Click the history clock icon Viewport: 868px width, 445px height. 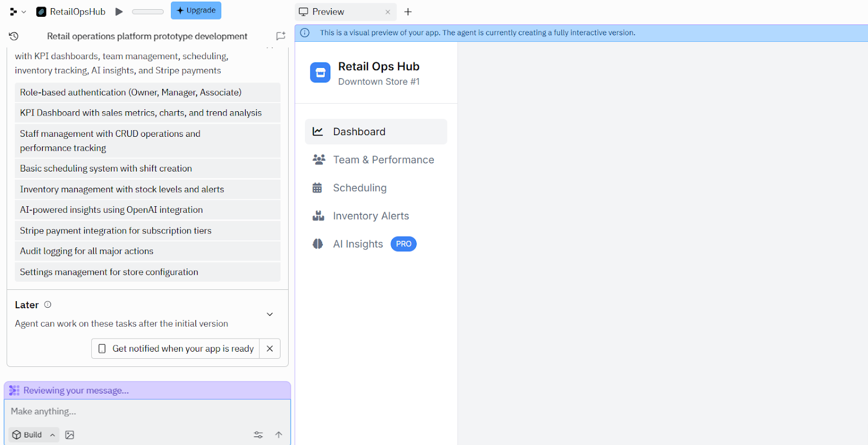click(x=14, y=36)
